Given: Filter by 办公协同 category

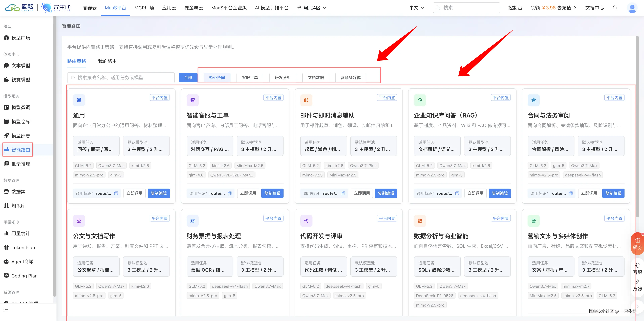Looking at the screenshot, I should (x=217, y=77).
